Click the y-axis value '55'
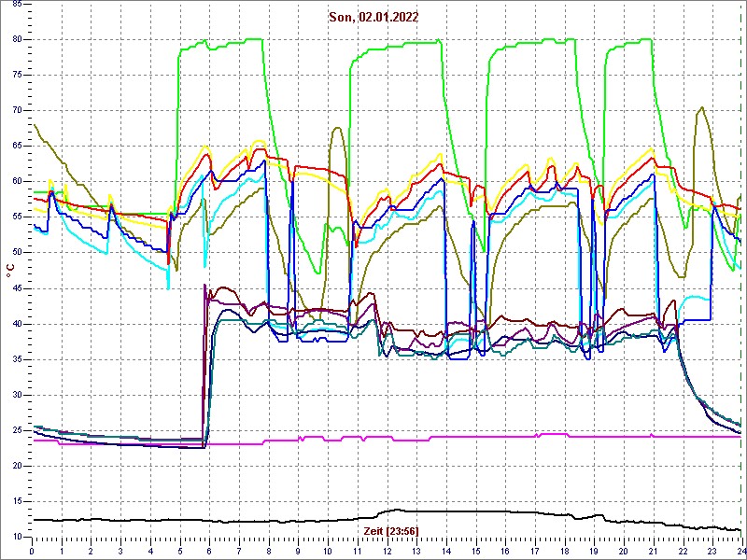This screenshot has height=560, width=747. pyautogui.click(x=17, y=217)
